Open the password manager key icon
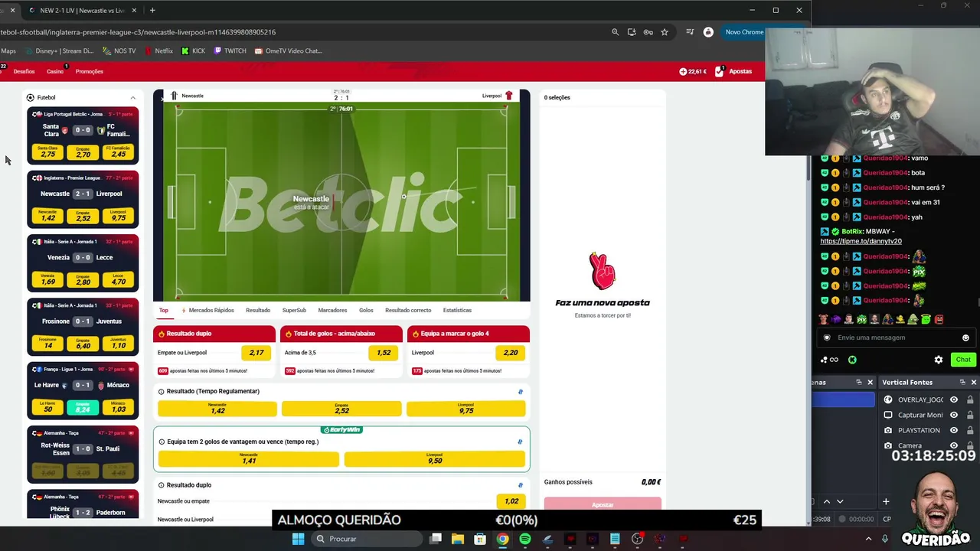980x551 pixels. pyautogui.click(x=648, y=32)
